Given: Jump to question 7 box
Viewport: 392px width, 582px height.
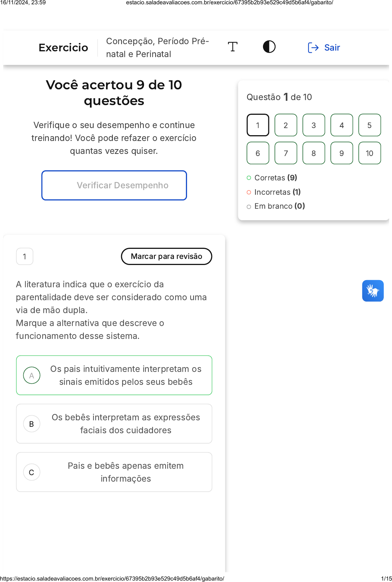Looking at the screenshot, I should [286, 153].
